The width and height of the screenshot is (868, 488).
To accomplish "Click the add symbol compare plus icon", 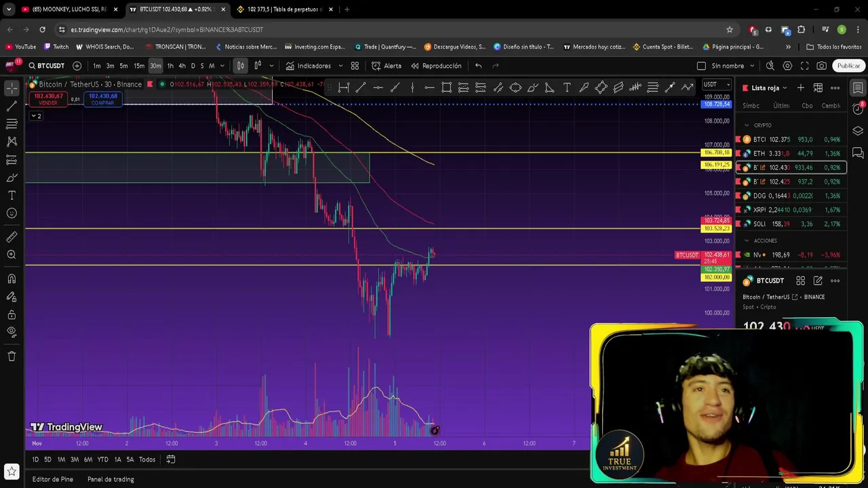I will pos(77,66).
